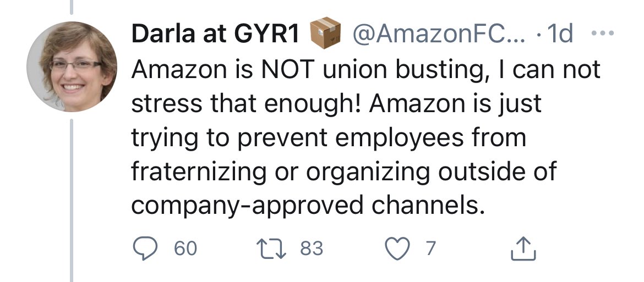Image resolution: width=644 pixels, height=282 pixels.
Task: Click the reply speech bubble icon
Action: 144,249
